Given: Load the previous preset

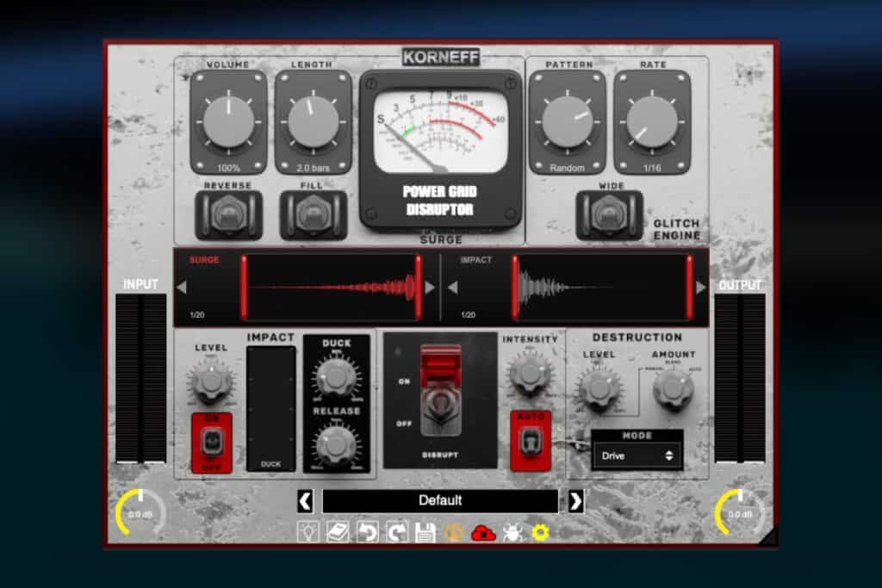Looking at the screenshot, I should (x=306, y=501).
